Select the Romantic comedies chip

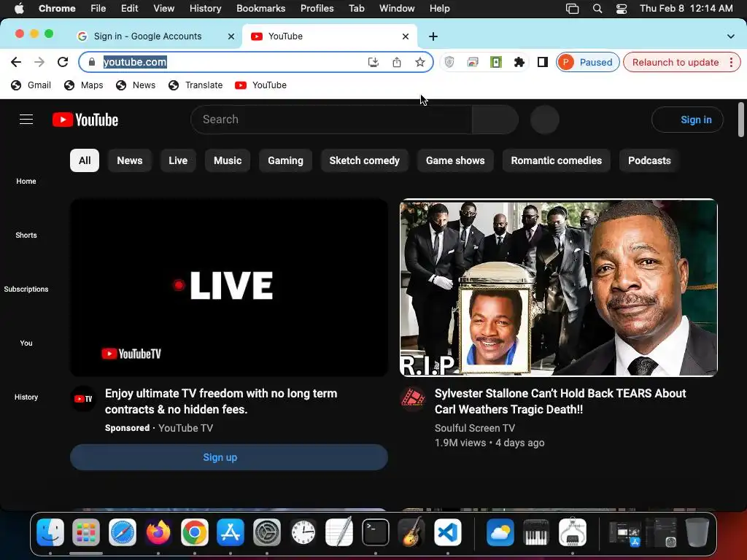click(x=556, y=160)
